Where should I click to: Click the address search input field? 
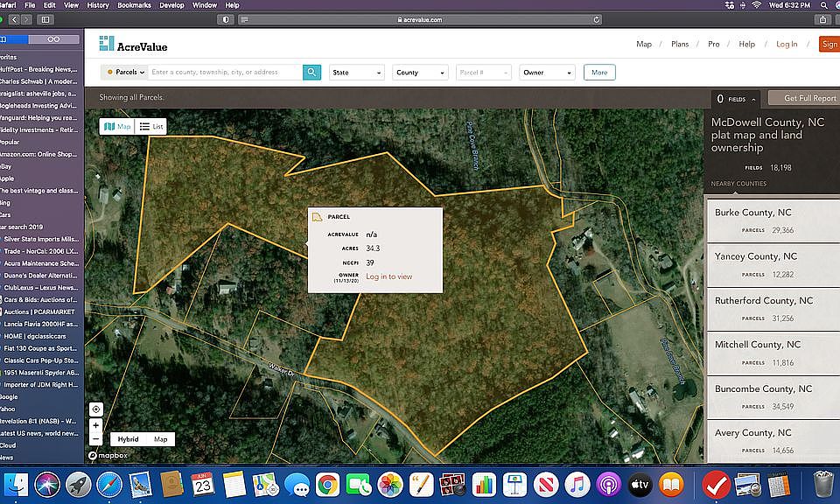[x=226, y=73]
